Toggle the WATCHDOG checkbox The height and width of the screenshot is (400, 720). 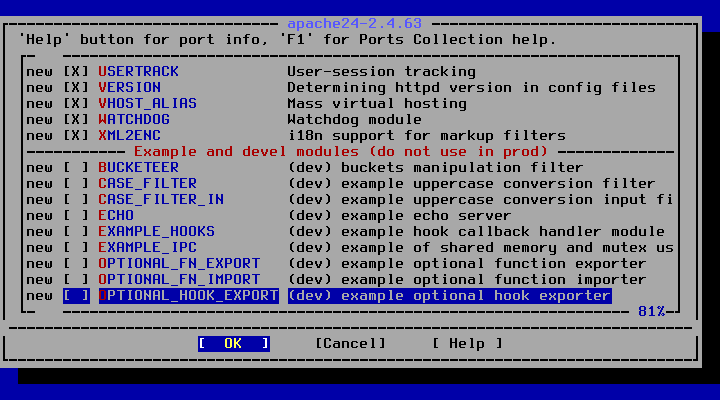pos(76,120)
